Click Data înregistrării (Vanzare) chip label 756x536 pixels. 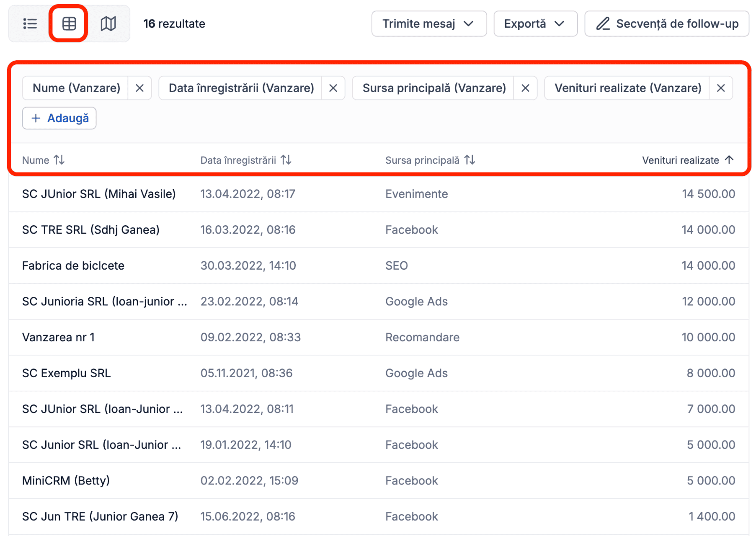[x=241, y=88]
